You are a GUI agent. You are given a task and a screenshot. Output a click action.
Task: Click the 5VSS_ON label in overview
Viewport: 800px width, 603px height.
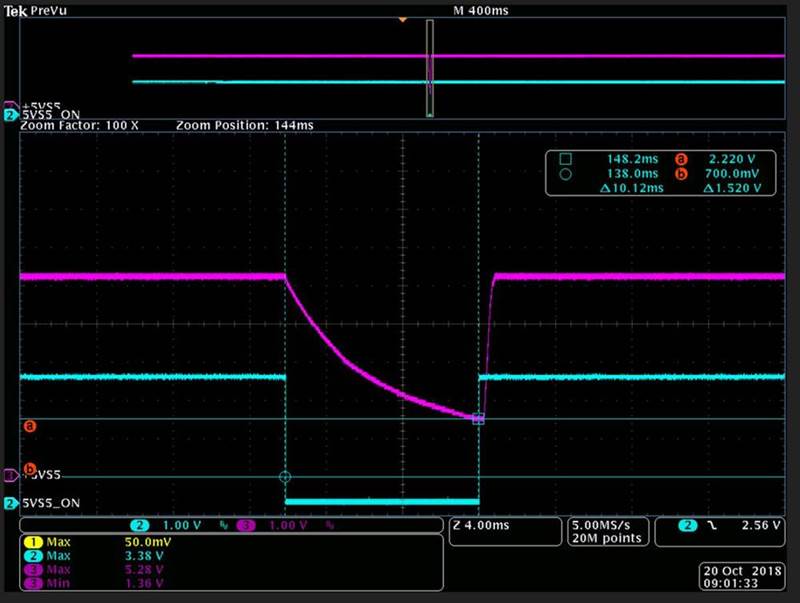coord(51,115)
